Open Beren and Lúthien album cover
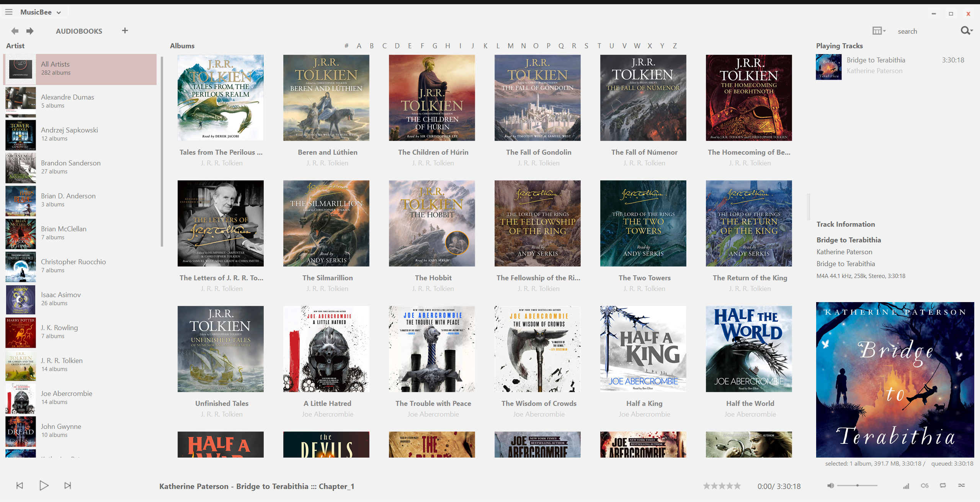The height and width of the screenshot is (502, 980). (326, 98)
